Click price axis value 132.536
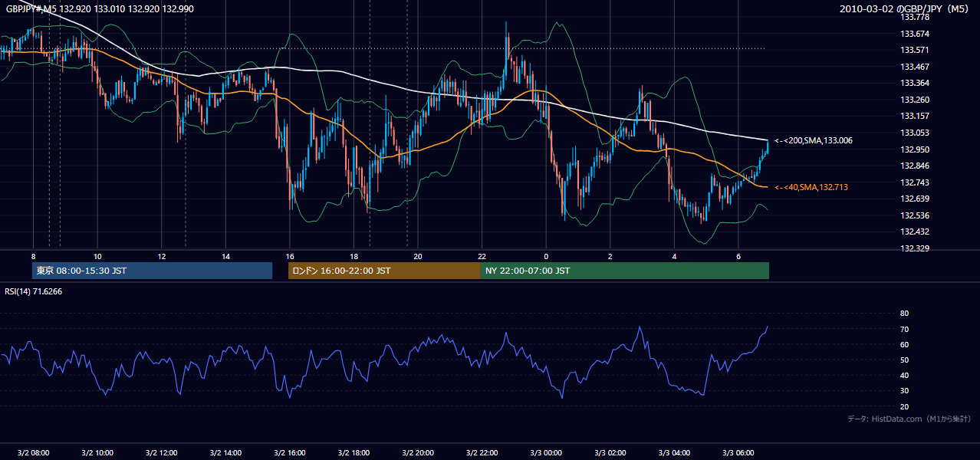This screenshot has height=460, width=980. tap(913, 215)
